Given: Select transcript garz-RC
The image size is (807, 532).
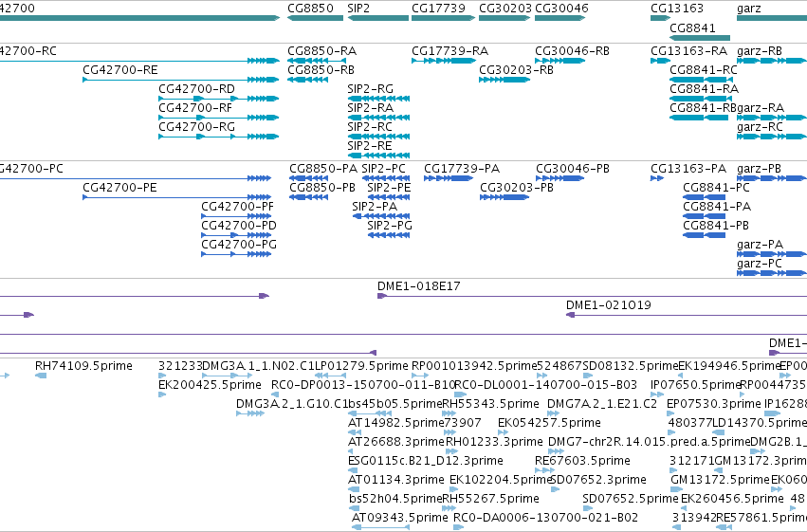Looking at the screenshot, I should 772,137.
